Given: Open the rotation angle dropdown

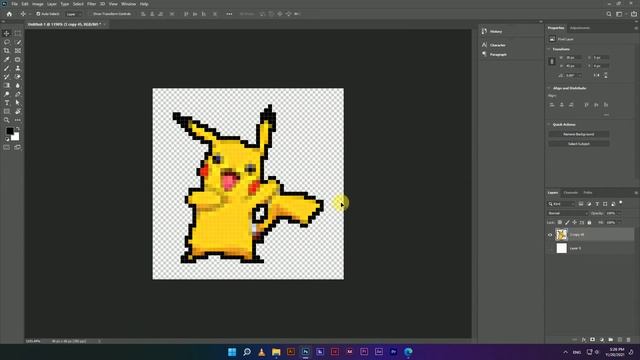Looking at the screenshot, I should pos(580,76).
